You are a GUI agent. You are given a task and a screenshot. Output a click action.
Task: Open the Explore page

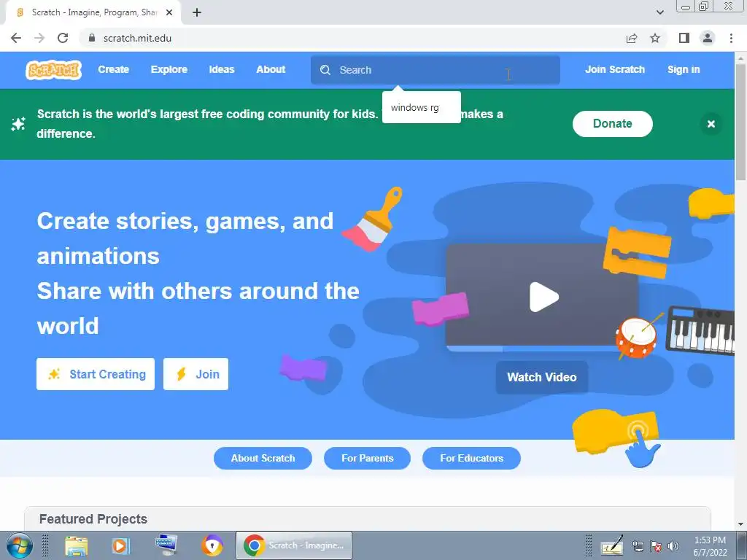pyautogui.click(x=169, y=69)
